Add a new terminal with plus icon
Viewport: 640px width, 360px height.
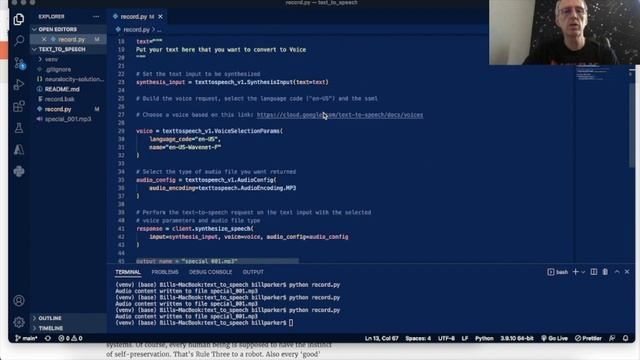click(x=576, y=272)
